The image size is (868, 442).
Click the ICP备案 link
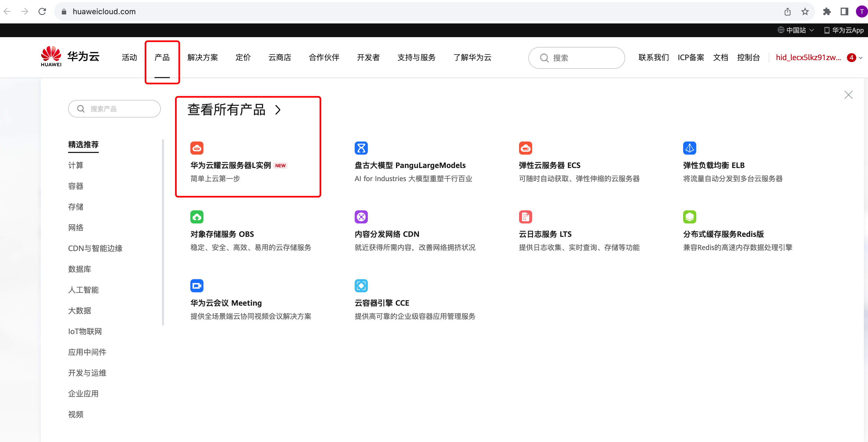[x=691, y=58]
